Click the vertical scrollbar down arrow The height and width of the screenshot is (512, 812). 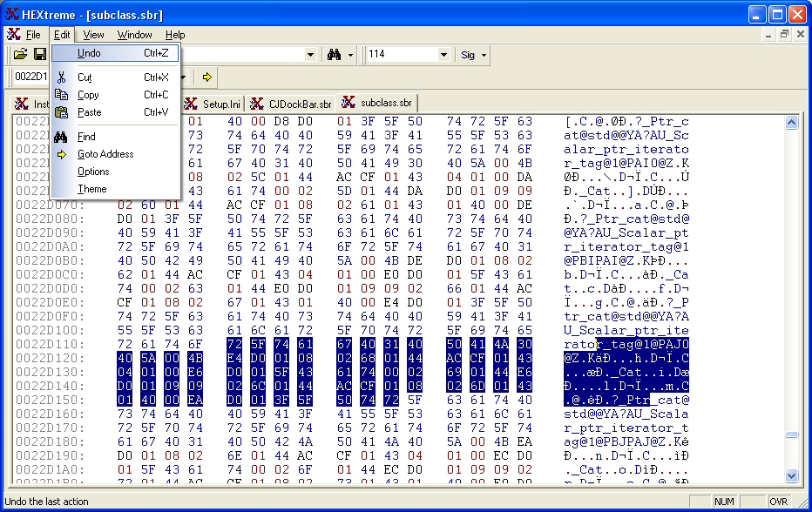coord(792,476)
